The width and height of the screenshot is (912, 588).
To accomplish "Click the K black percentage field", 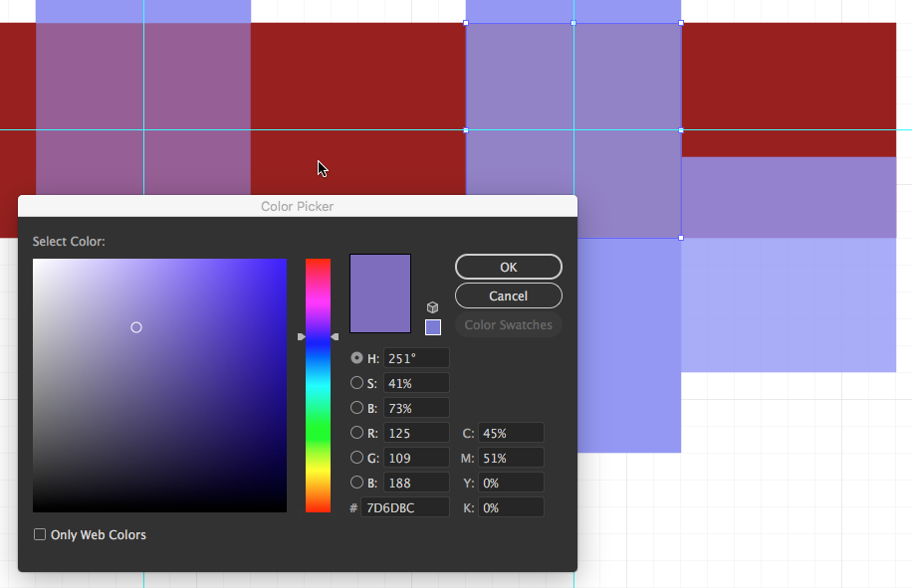I will click(x=511, y=507).
